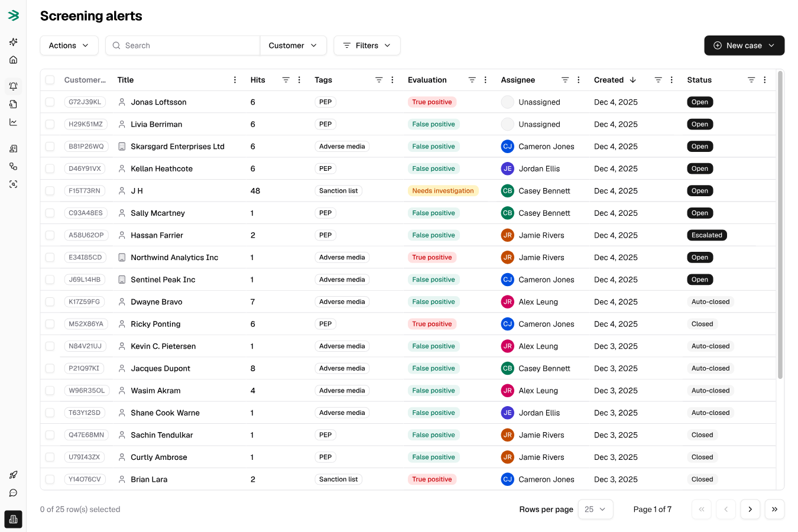798x532 pixels.
Task: Open the Filters menu
Action: [367, 46]
